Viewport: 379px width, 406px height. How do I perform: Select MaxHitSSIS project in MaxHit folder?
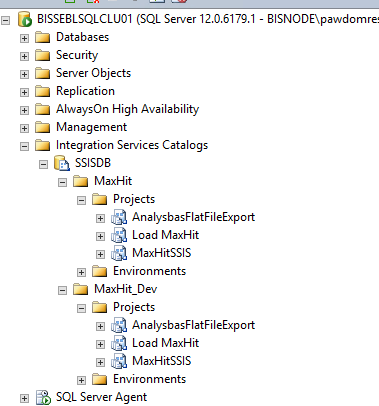click(162, 253)
